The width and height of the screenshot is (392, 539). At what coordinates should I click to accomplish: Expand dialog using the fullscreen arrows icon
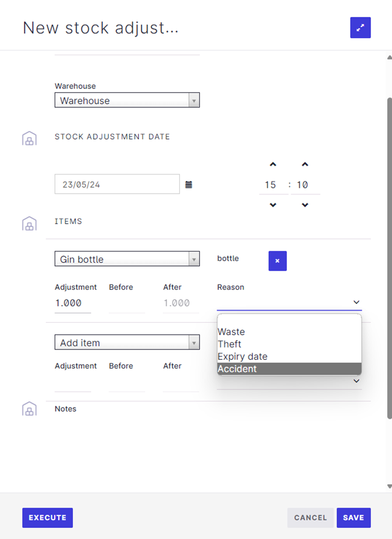pos(360,27)
